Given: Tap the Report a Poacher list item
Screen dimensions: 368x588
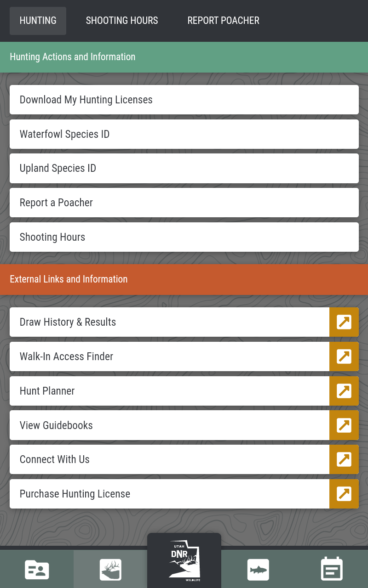Looking at the screenshot, I should (x=184, y=203).
